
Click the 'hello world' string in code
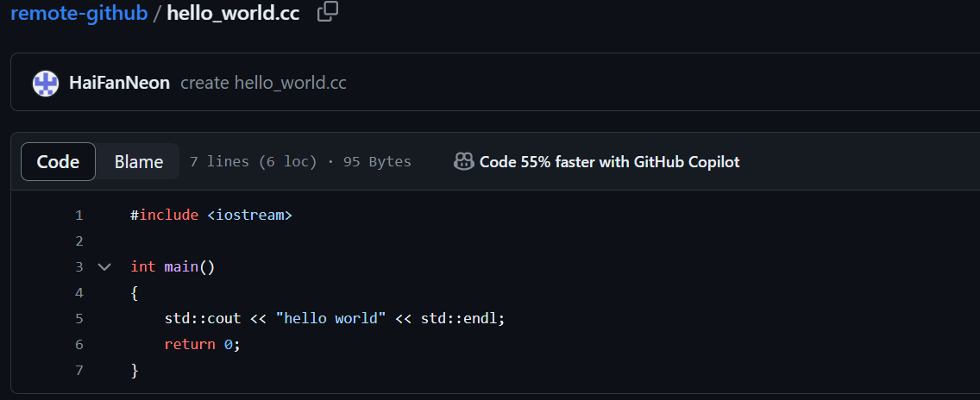[331, 319]
